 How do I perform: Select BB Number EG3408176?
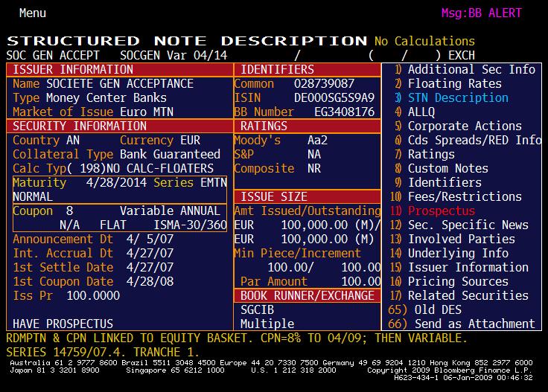pyautogui.click(x=344, y=112)
